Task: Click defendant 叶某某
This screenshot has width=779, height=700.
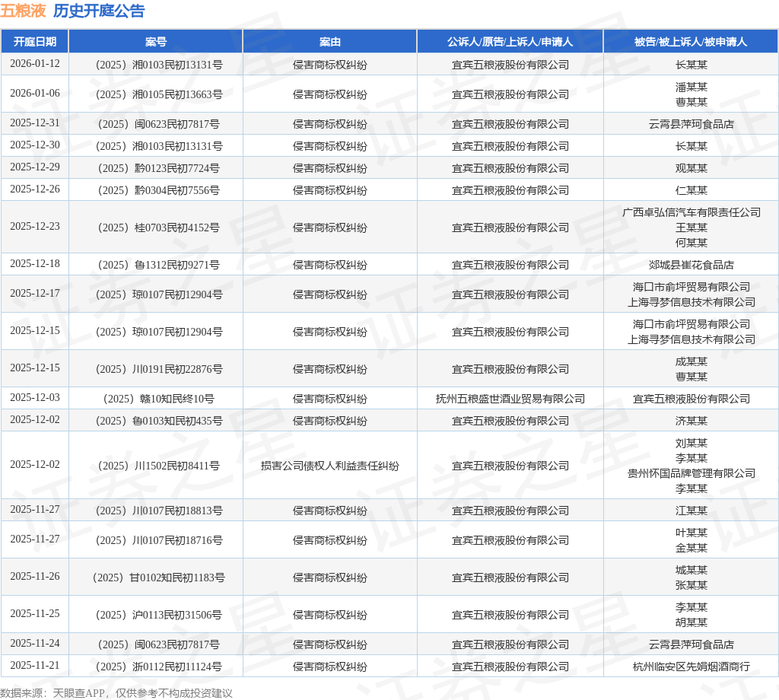Action: [x=691, y=533]
